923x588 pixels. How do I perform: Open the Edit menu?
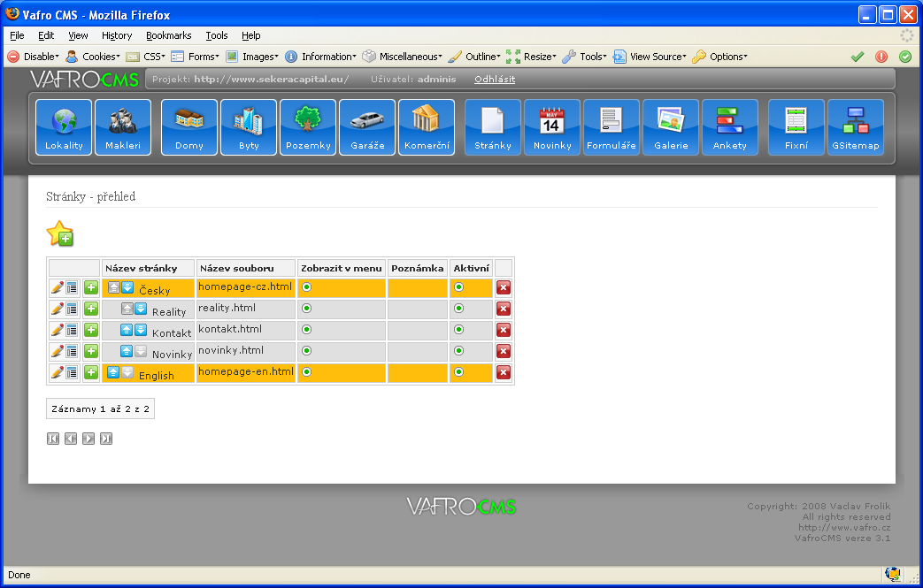click(46, 35)
